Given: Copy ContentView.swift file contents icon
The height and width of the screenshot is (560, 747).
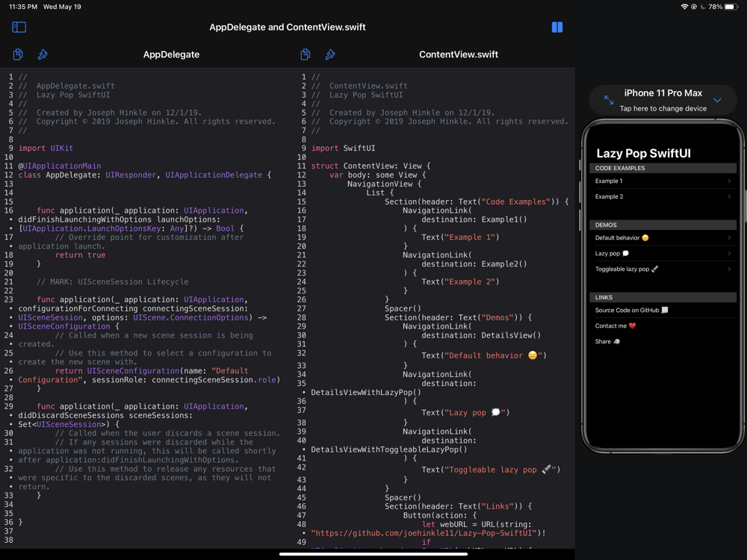Looking at the screenshot, I should (306, 55).
